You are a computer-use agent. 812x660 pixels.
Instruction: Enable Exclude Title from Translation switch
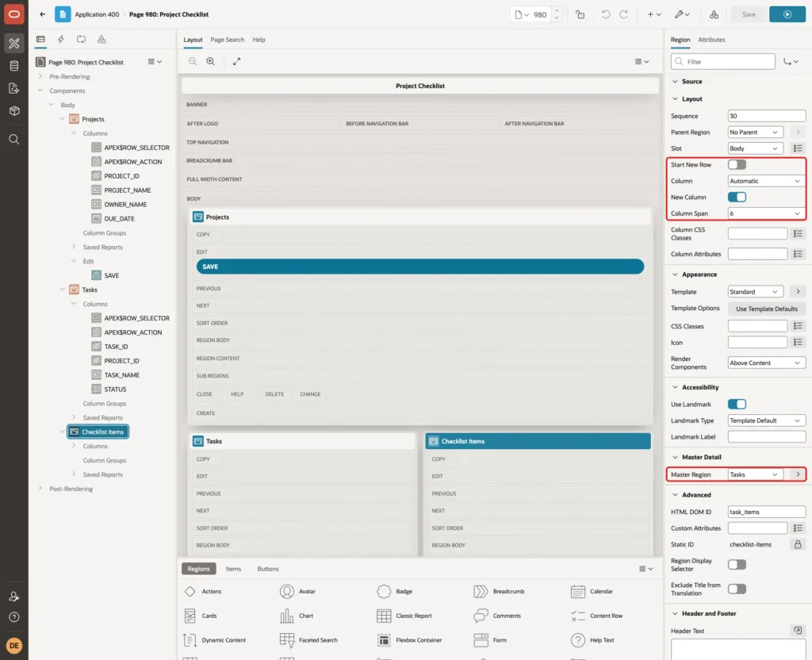coord(737,589)
